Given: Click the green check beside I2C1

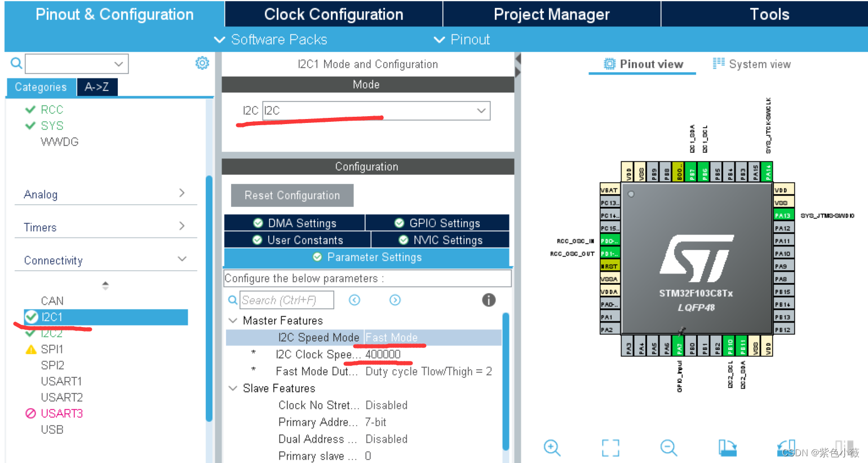Looking at the screenshot, I should 32,317.
